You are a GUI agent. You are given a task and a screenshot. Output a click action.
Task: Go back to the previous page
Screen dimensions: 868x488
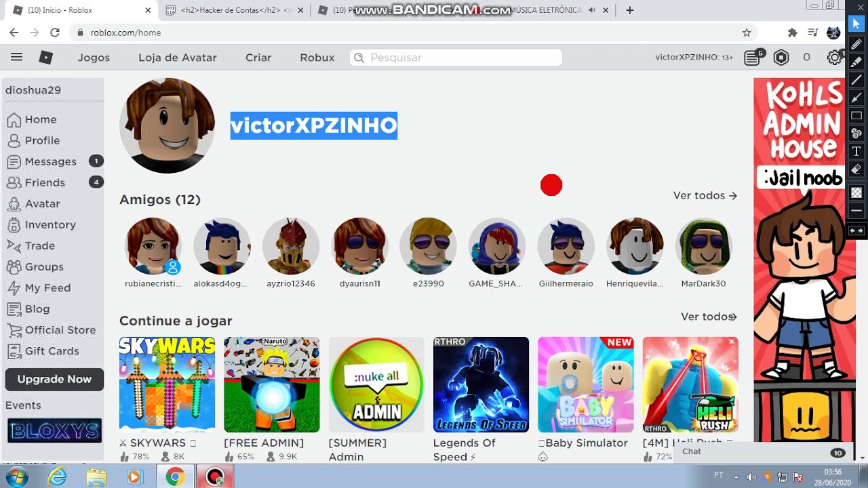click(14, 33)
